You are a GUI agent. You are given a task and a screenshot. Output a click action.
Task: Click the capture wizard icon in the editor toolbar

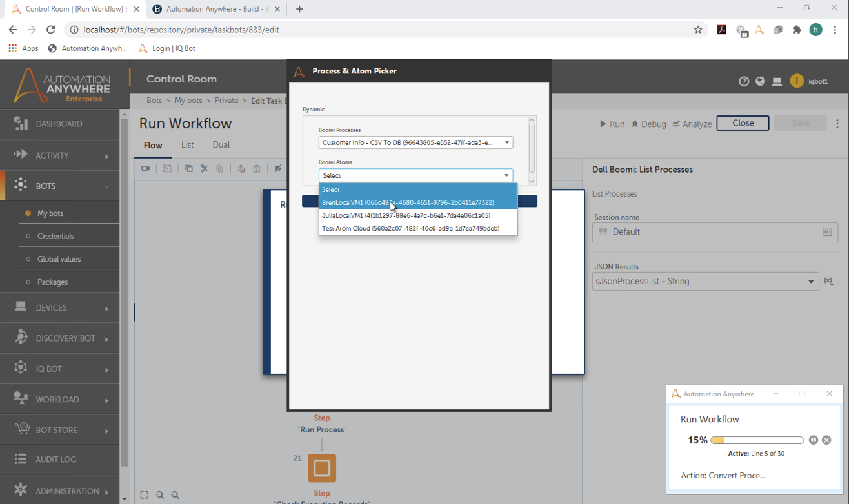[167, 168]
